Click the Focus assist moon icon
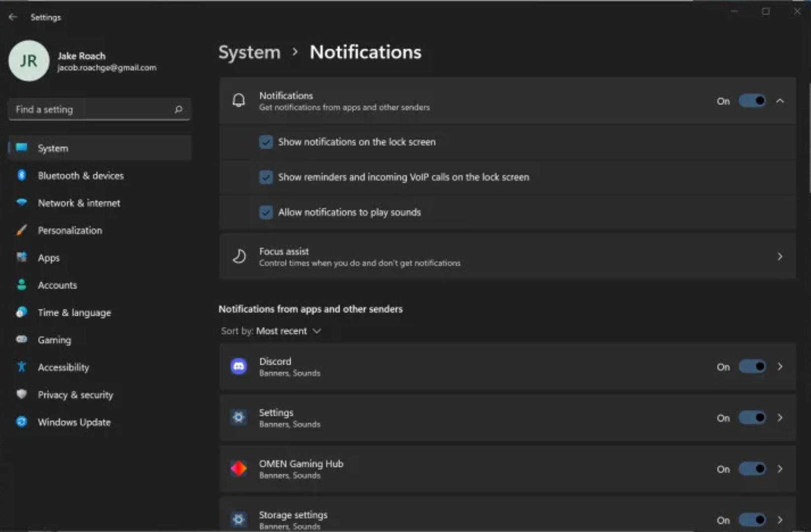This screenshot has width=811, height=532. click(239, 256)
